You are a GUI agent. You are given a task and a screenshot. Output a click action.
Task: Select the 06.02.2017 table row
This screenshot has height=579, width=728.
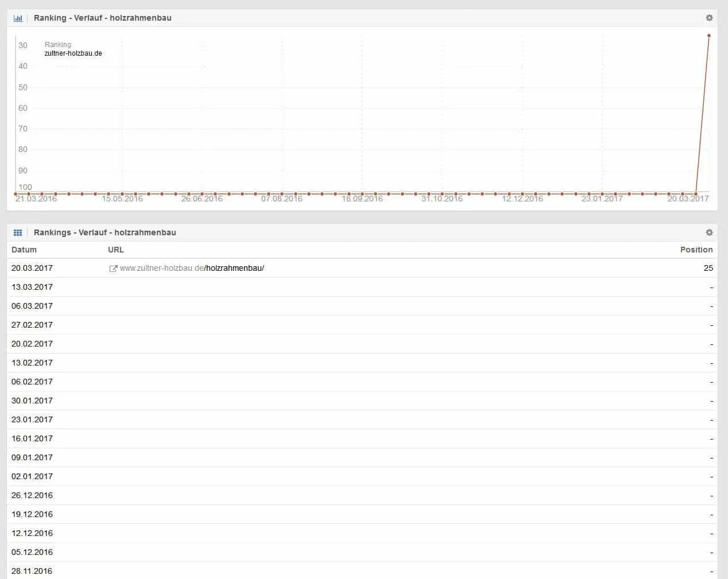(32, 382)
